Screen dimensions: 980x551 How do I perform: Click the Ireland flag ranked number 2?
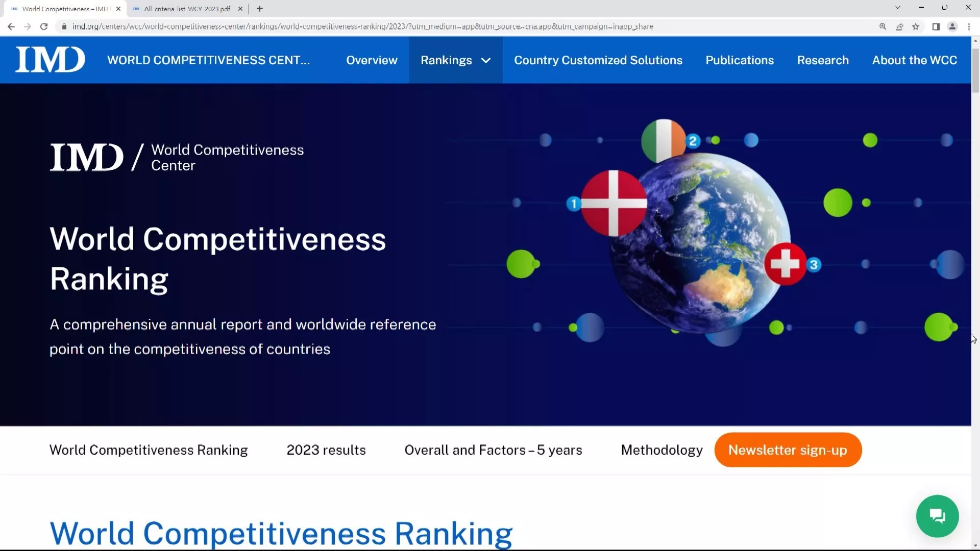(x=663, y=141)
